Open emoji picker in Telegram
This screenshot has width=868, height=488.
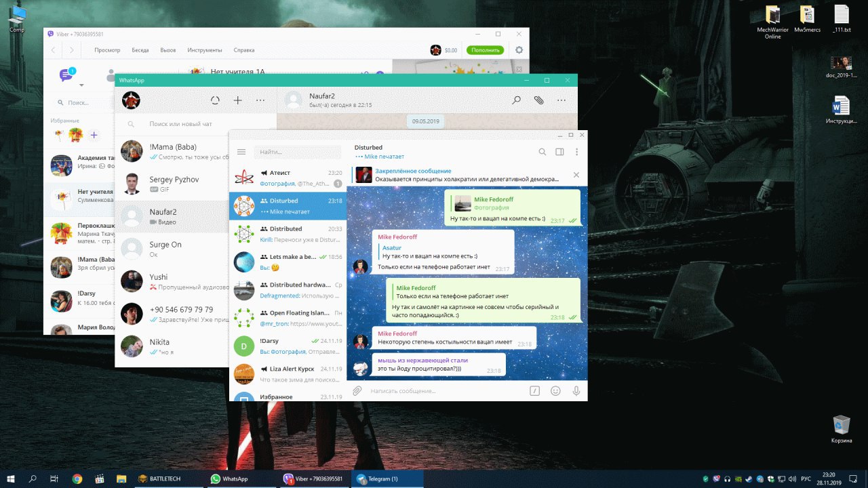pos(555,390)
